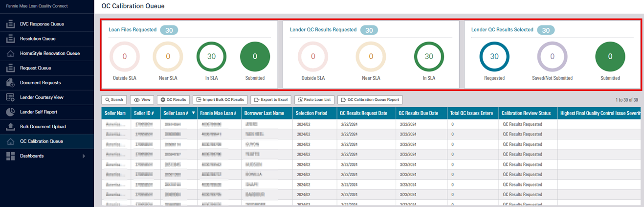Sort by Highest Final Quality Control Issue Severity

599,113
